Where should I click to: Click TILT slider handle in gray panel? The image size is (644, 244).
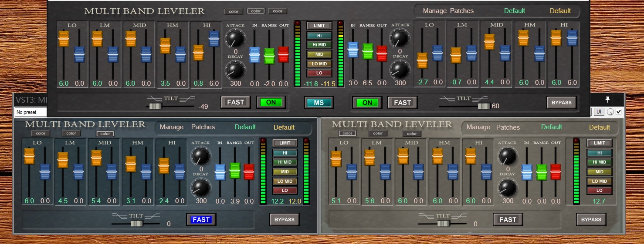(x=443, y=223)
